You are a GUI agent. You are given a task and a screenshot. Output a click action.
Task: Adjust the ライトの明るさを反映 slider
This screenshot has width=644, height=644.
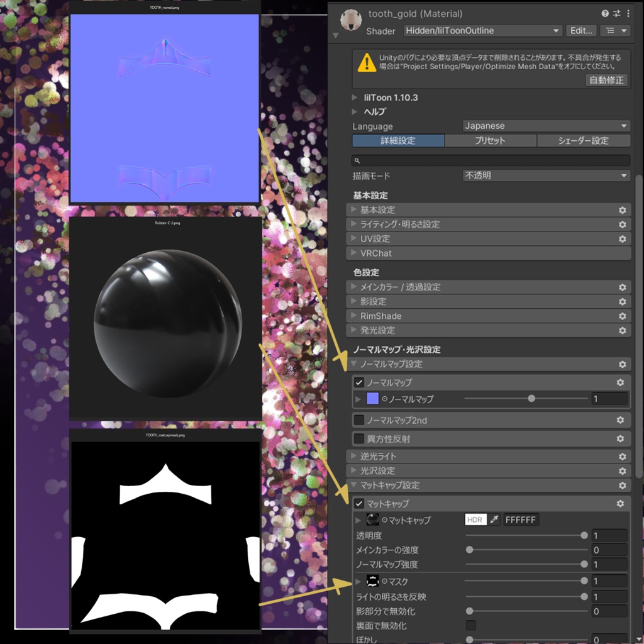tap(526, 597)
